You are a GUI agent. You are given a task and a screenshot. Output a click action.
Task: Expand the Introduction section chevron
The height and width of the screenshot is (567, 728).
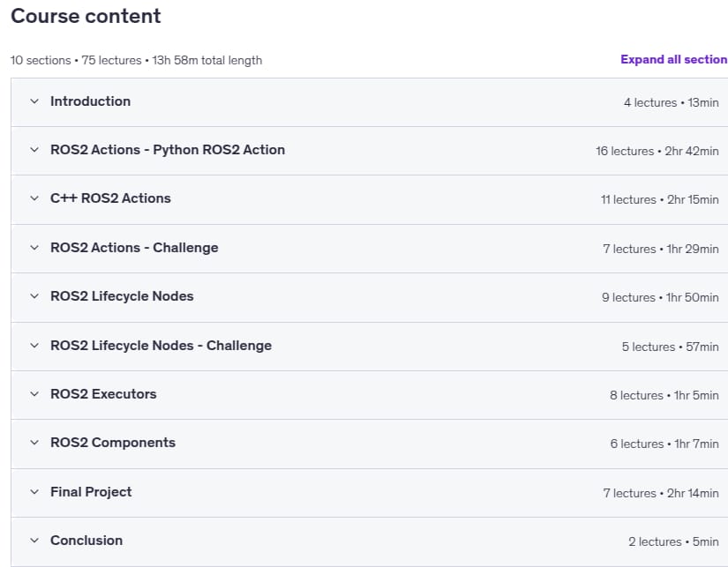click(x=34, y=101)
